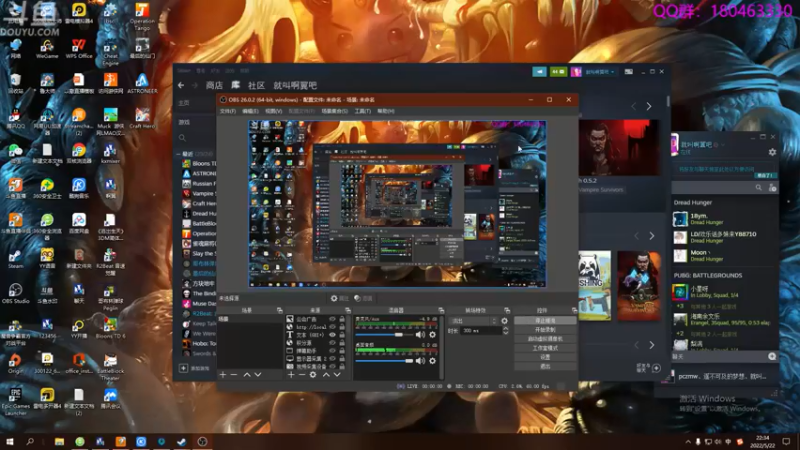Click next arrow on Steam top shelf

click(x=649, y=107)
